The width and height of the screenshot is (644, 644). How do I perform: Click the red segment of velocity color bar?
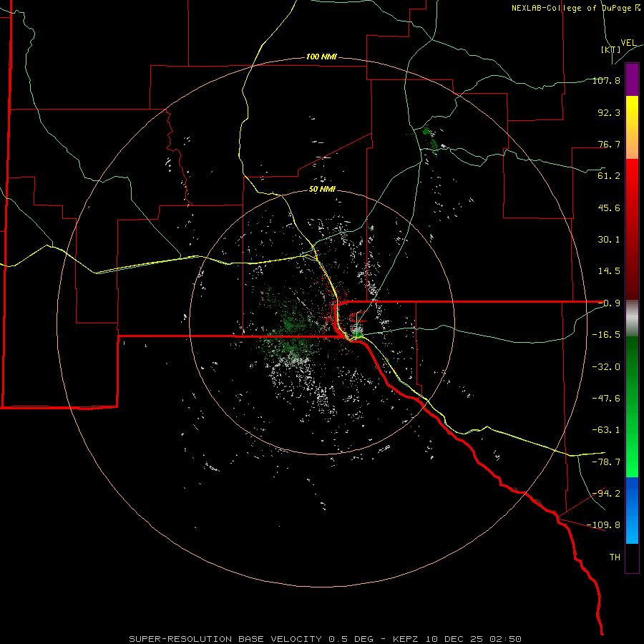632,229
